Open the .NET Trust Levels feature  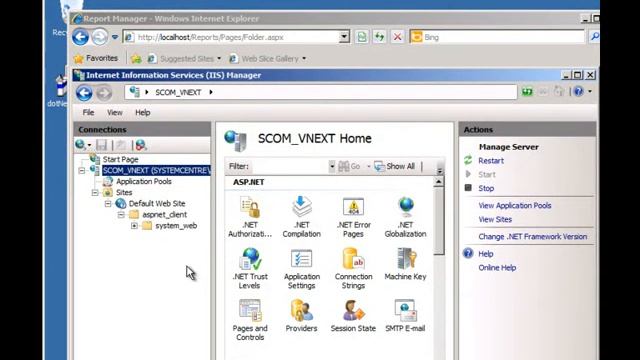[x=250, y=269]
